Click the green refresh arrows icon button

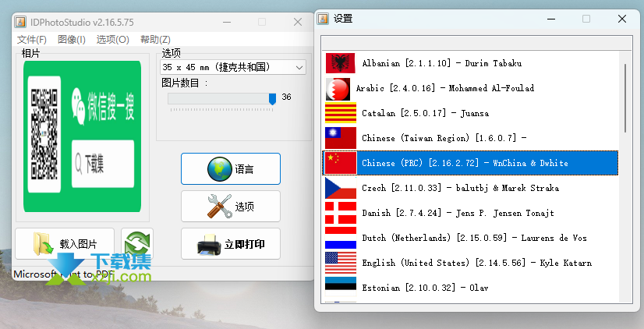(x=137, y=243)
